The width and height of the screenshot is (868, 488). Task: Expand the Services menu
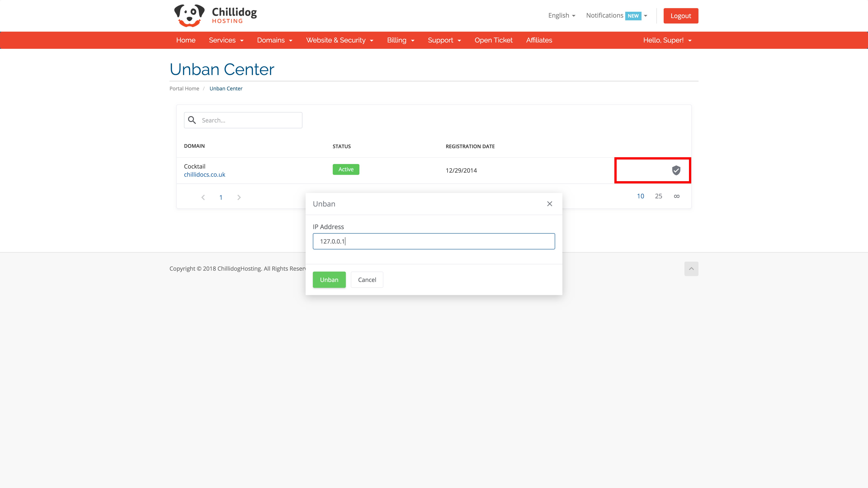[226, 40]
